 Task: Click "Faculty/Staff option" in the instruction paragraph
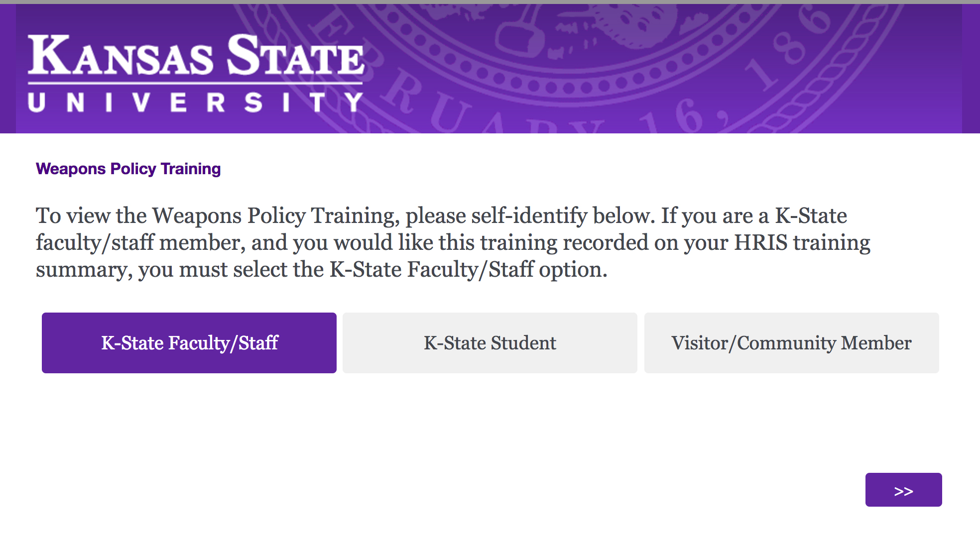(x=507, y=270)
